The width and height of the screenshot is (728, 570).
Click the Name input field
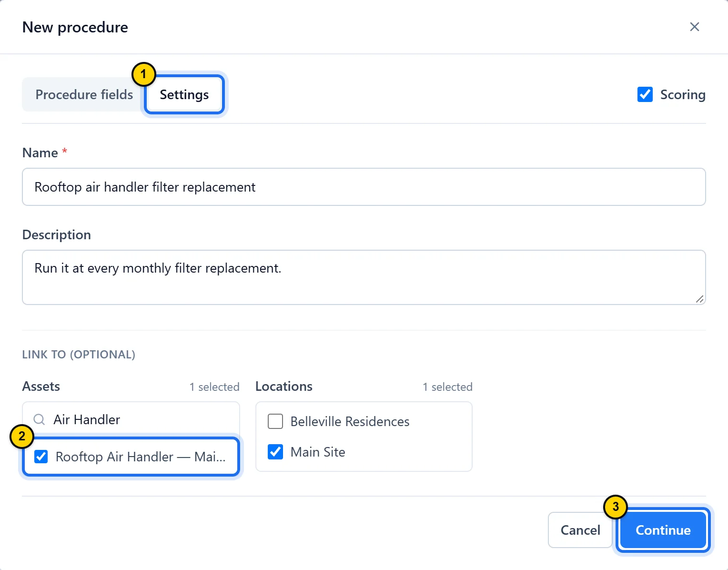364,187
